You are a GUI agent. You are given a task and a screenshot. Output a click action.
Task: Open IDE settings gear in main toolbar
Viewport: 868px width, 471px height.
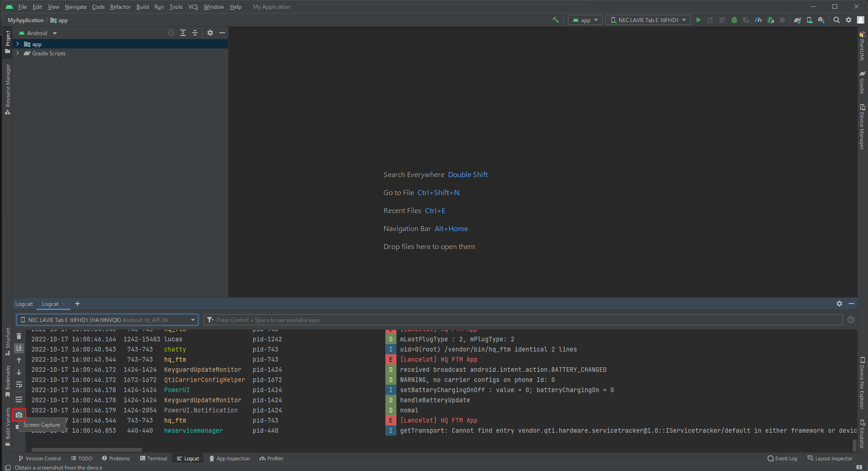click(x=849, y=20)
